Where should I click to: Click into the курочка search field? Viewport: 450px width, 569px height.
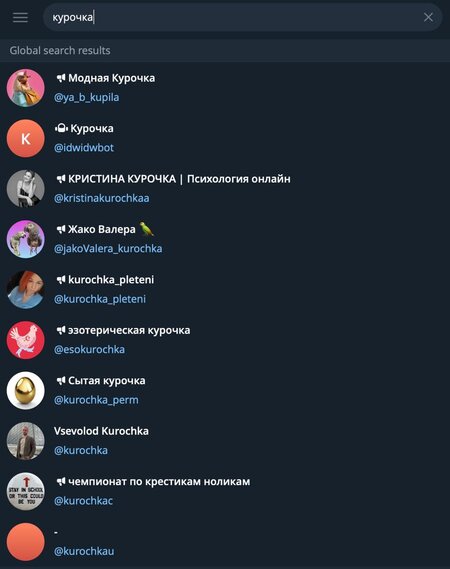tap(242, 17)
